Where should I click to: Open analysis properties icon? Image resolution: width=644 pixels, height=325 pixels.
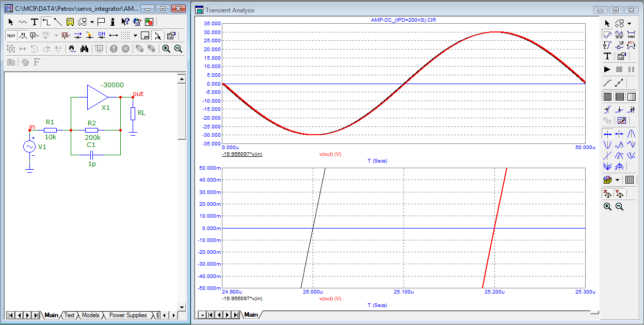point(621,56)
